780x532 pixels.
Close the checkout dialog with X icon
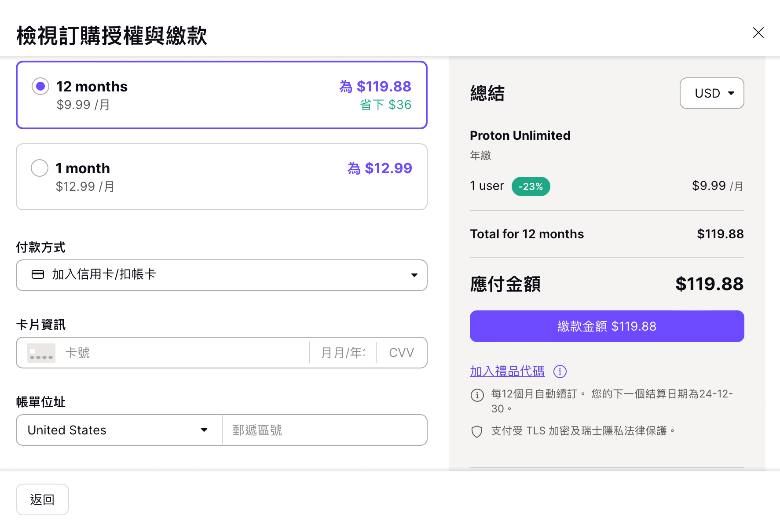point(758,33)
